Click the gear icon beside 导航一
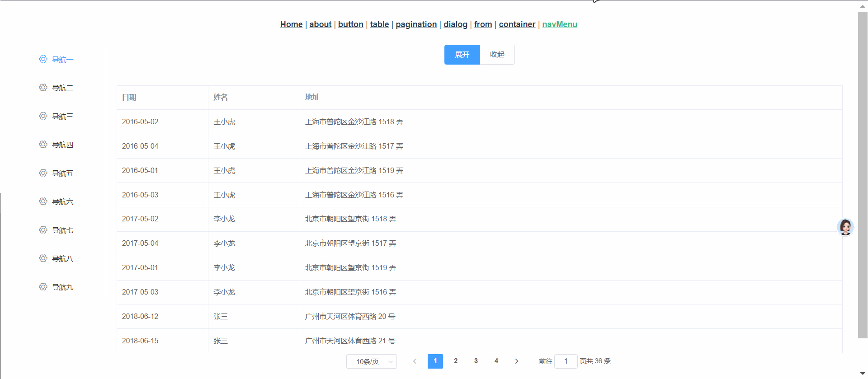Image resolution: width=868 pixels, height=379 pixels. click(43, 59)
